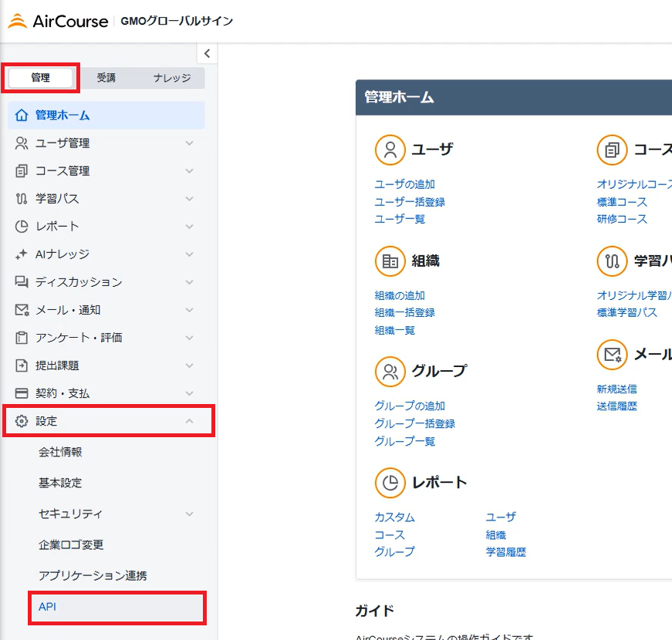Expand AIナレッジ using its chevron
This screenshot has height=640, width=672.
(x=190, y=254)
